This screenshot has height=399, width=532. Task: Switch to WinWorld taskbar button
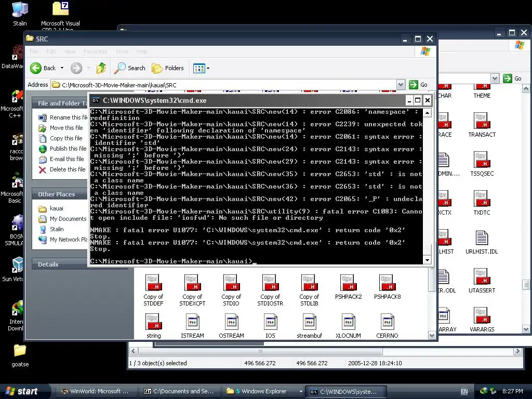click(95, 391)
